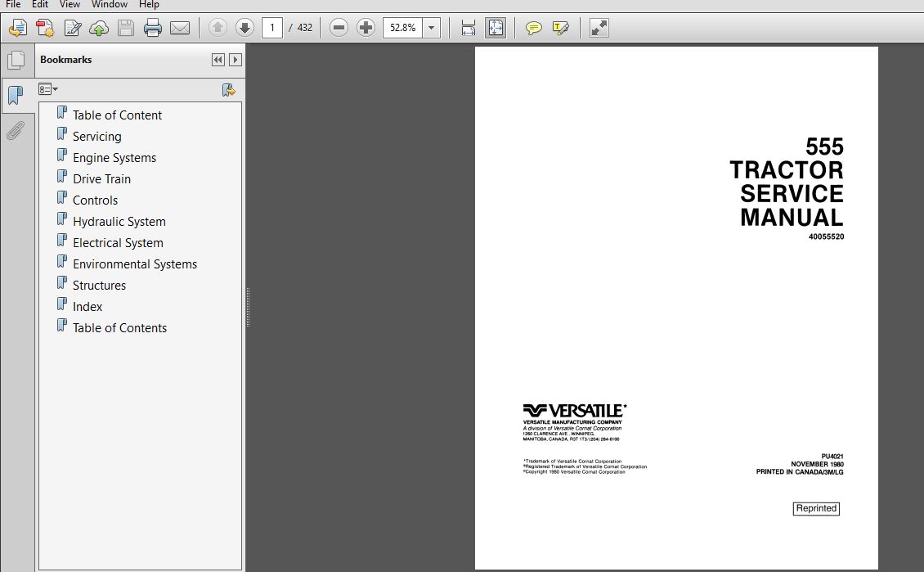Click the Export PDF toolbar icon

[x=45, y=28]
